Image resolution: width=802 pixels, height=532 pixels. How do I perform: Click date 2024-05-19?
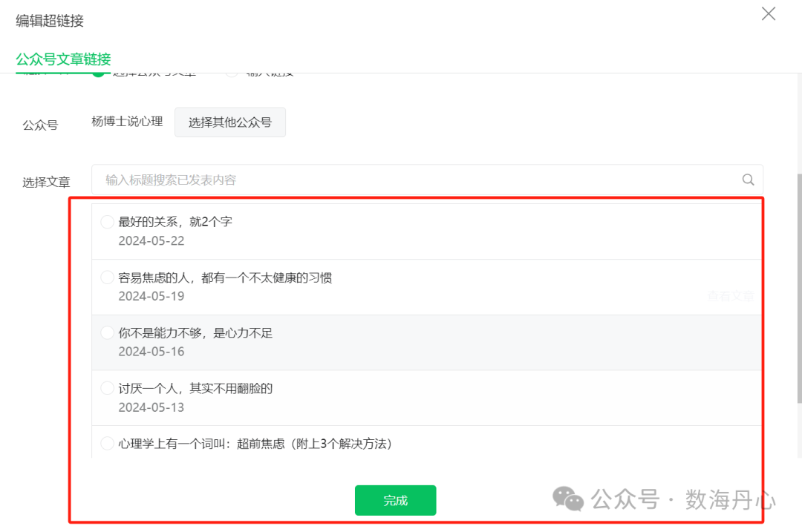[x=151, y=296]
